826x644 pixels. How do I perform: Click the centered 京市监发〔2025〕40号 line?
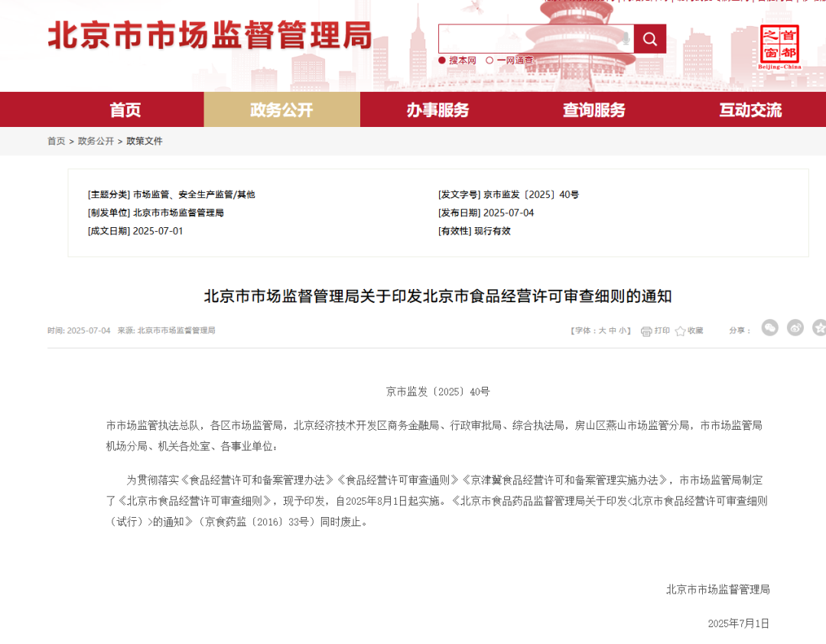click(x=437, y=392)
